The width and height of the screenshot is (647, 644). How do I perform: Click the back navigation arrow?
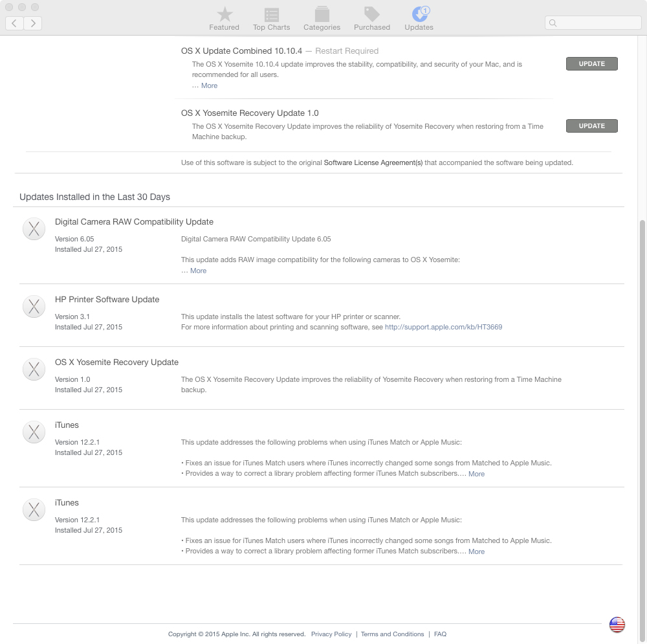pos(14,23)
